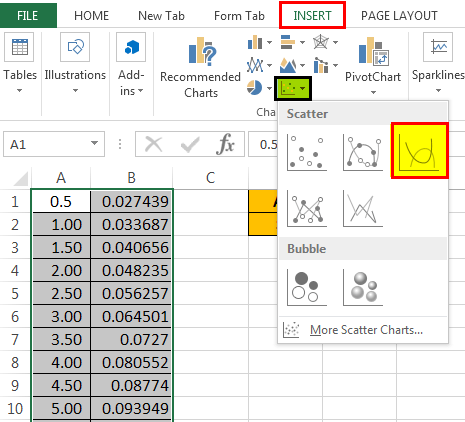This screenshot has width=465, height=422.
Task: Switch to the New Tab ribbon tab
Action: pos(161,16)
